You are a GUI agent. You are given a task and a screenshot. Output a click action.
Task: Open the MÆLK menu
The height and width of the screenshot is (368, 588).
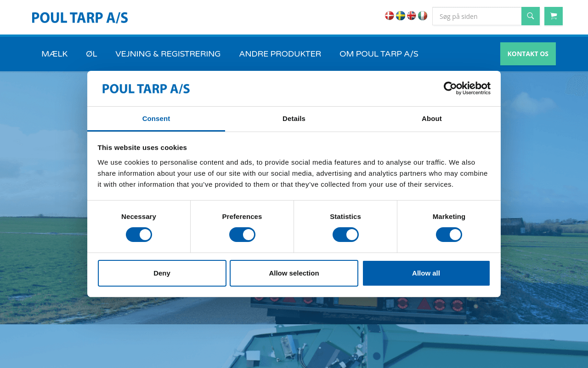(55, 54)
